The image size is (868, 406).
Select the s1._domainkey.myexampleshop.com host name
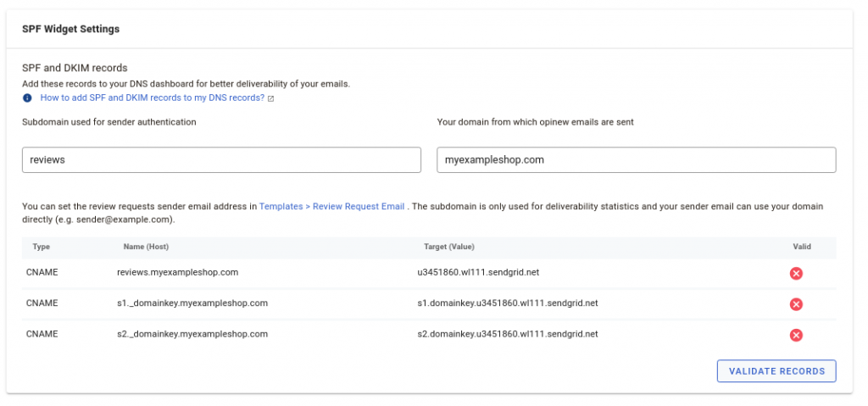click(x=192, y=303)
